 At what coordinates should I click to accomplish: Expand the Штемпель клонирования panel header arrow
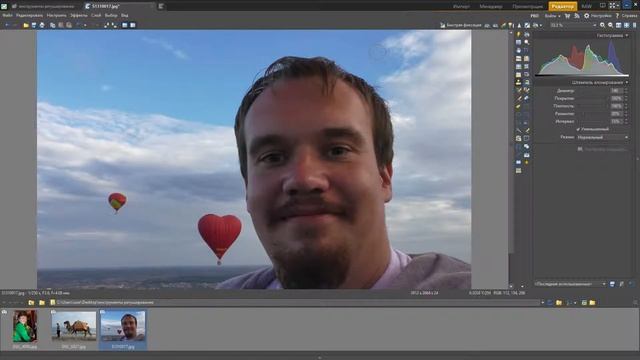(x=627, y=82)
